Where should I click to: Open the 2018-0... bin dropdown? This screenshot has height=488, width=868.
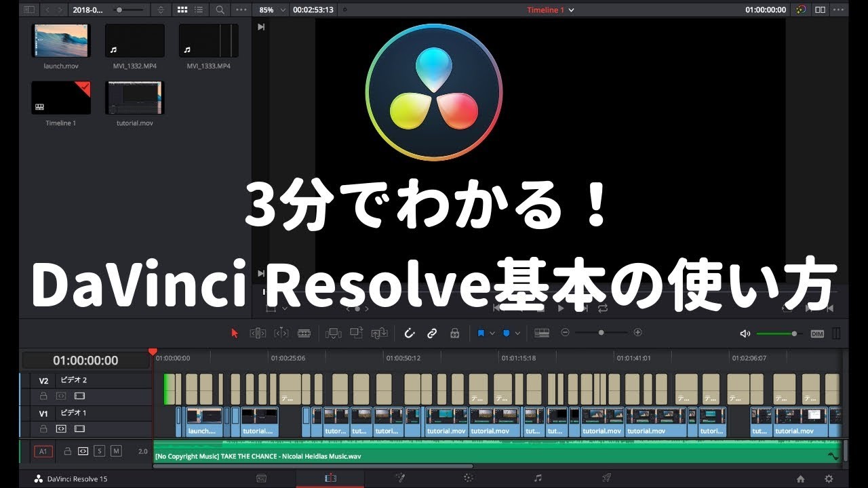[88, 10]
